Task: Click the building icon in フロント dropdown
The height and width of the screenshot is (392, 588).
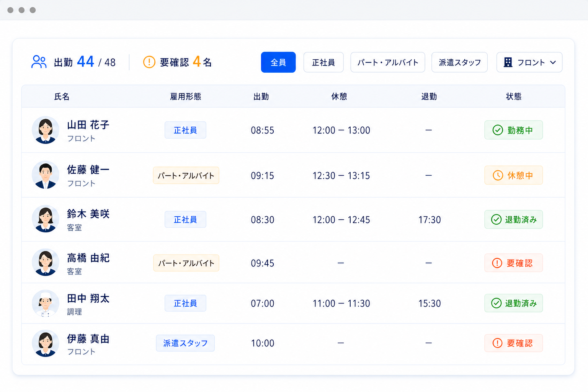Action: click(x=508, y=62)
